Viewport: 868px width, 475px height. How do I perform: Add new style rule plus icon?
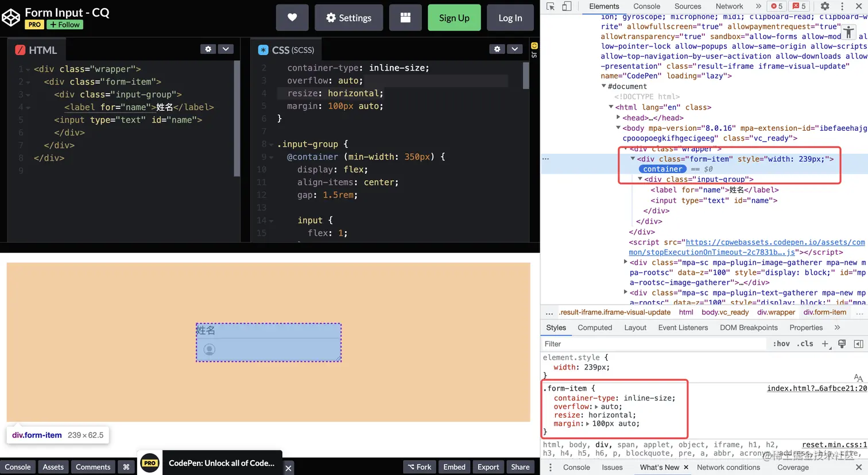pos(825,344)
